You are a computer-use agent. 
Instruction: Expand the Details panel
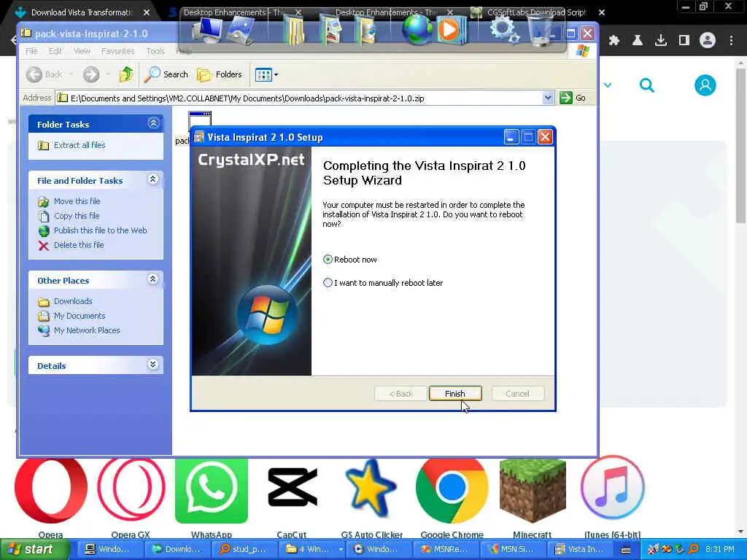(153, 365)
